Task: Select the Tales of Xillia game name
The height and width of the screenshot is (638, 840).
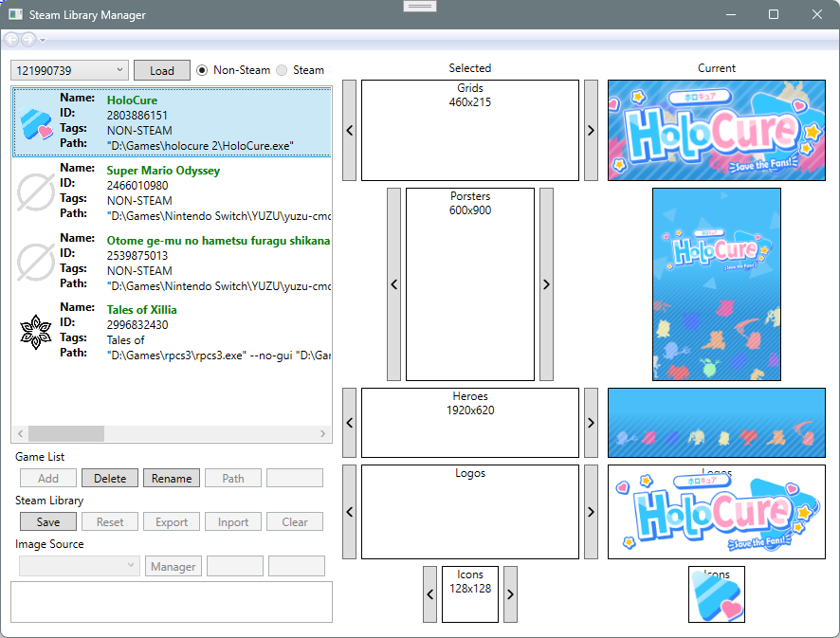Action: (x=141, y=310)
